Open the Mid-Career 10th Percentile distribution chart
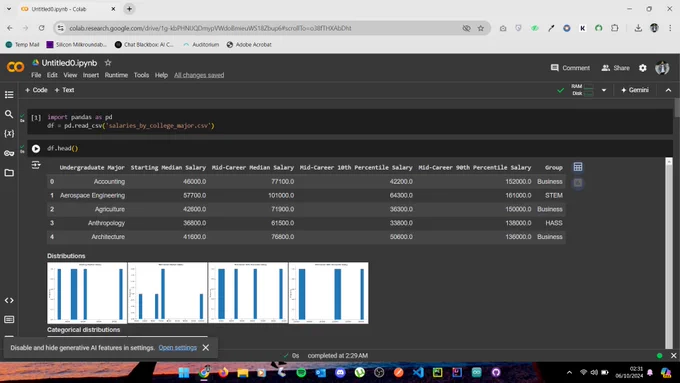The width and height of the screenshot is (680, 383). point(248,293)
